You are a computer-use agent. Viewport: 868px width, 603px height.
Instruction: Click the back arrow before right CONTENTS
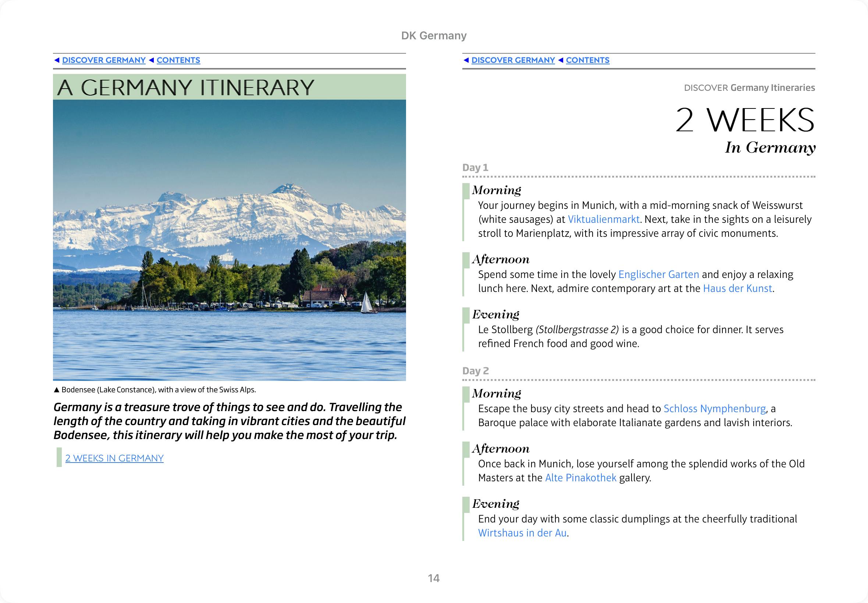click(561, 60)
